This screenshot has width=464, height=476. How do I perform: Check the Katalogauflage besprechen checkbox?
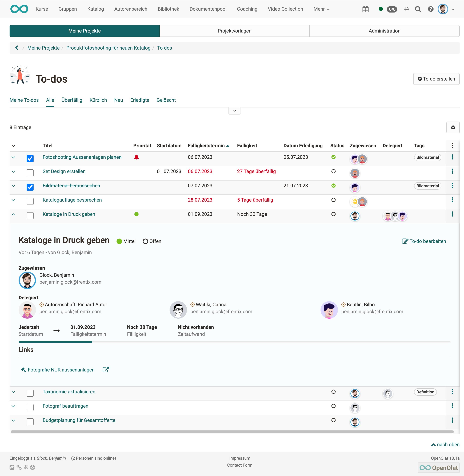point(30,201)
